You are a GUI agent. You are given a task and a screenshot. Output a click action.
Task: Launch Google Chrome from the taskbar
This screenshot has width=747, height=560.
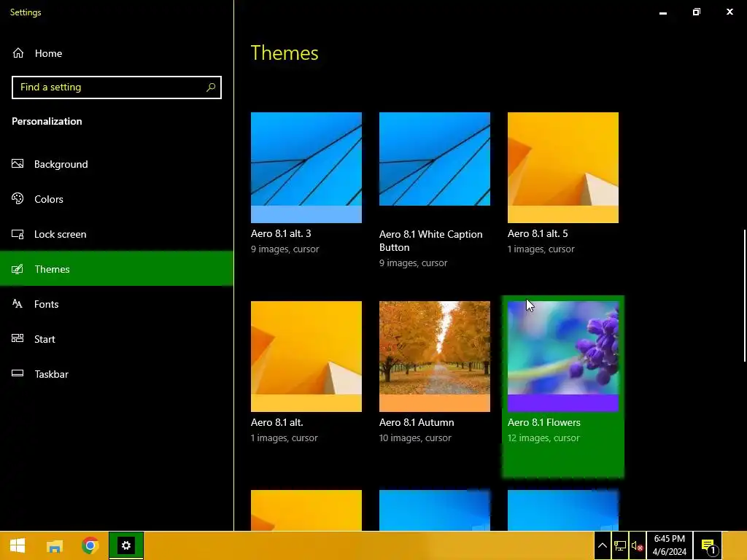coord(90,545)
